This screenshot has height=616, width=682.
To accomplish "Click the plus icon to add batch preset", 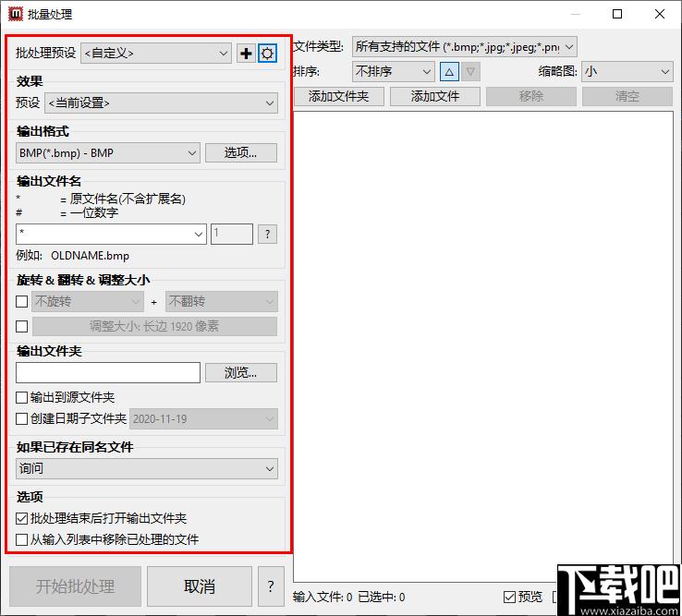I will pos(246,54).
